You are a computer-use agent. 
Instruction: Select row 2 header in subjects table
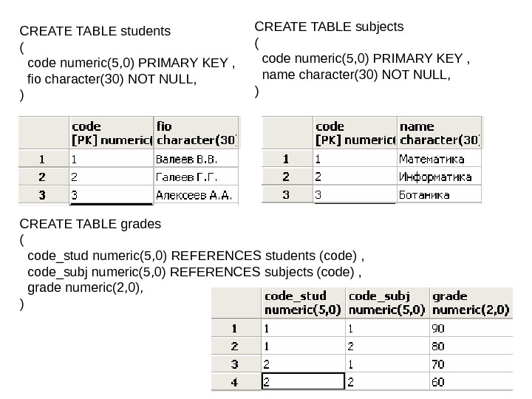click(x=285, y=177)
